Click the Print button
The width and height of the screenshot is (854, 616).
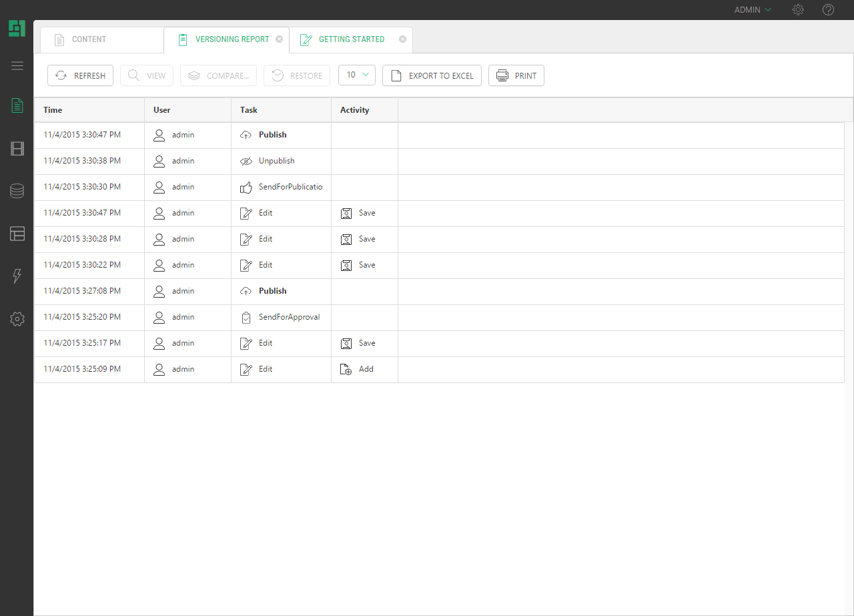[x=516, y=75]
